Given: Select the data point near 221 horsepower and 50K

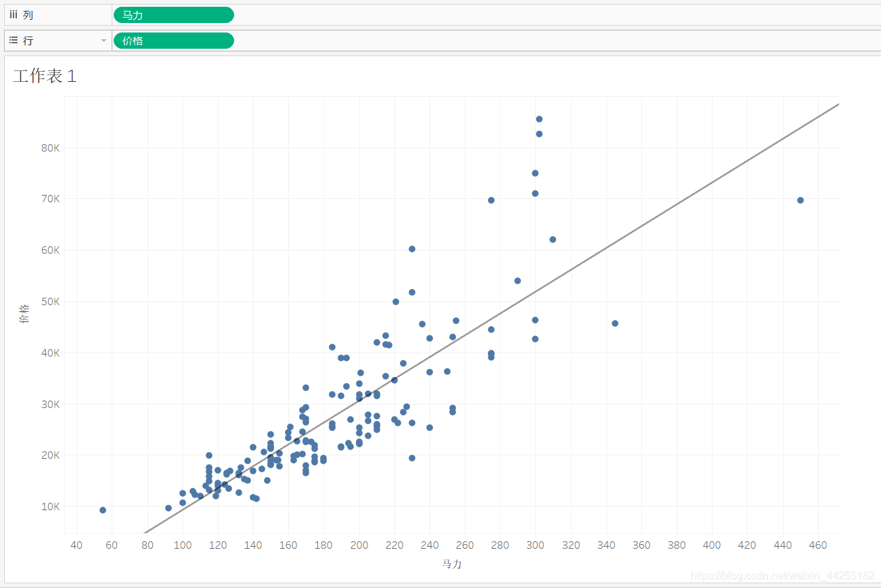Looking at the screenshot, I should [x=396, y=302].
